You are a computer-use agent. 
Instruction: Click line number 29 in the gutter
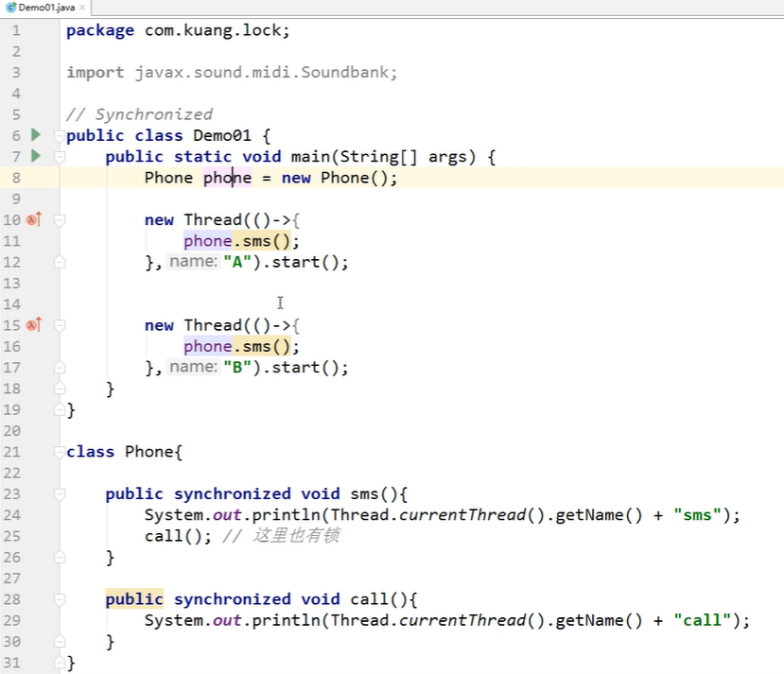pos(12,620)
